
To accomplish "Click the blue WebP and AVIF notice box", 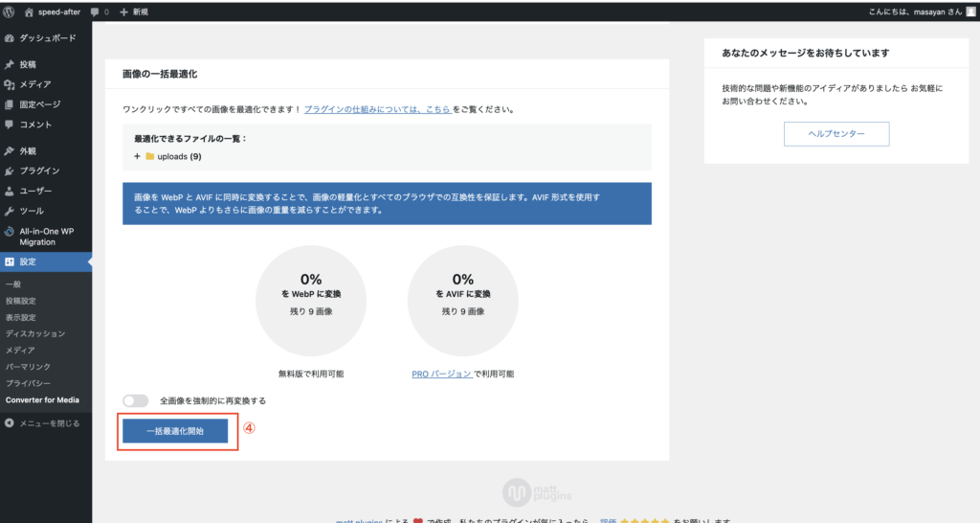I will click(387, 203).
